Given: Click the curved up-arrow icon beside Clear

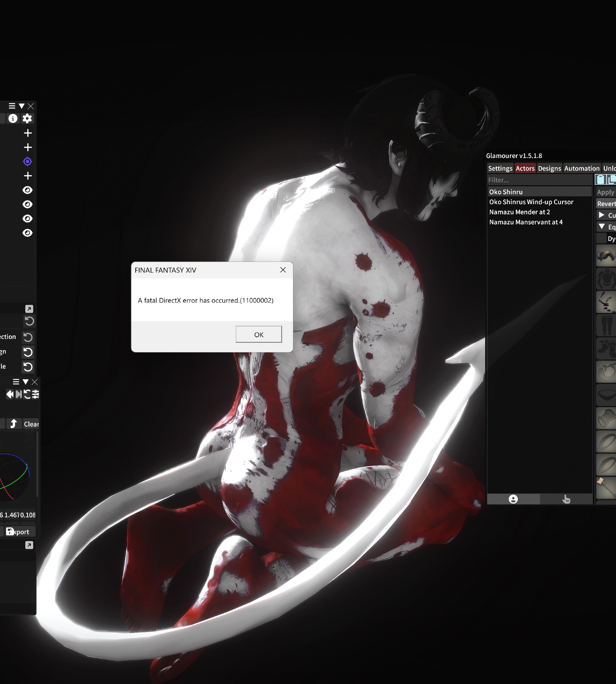Looking at the screenshot, I should 14,424.
